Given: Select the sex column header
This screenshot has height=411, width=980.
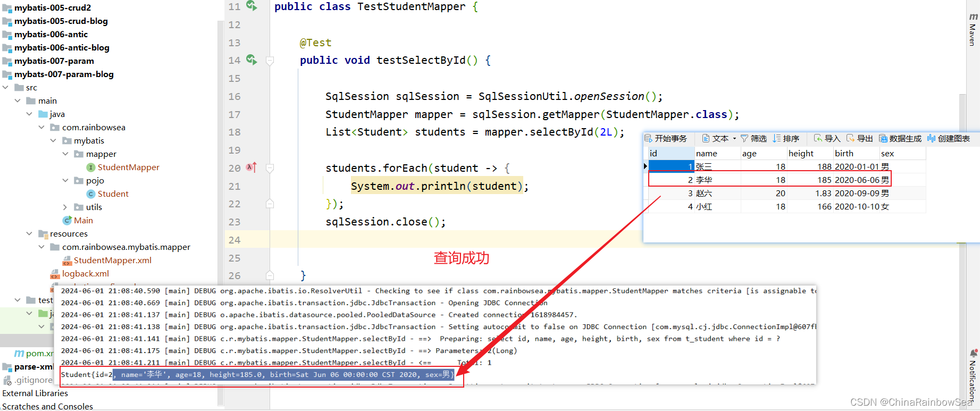Looking at the screenshot, I should pos(903,153).
